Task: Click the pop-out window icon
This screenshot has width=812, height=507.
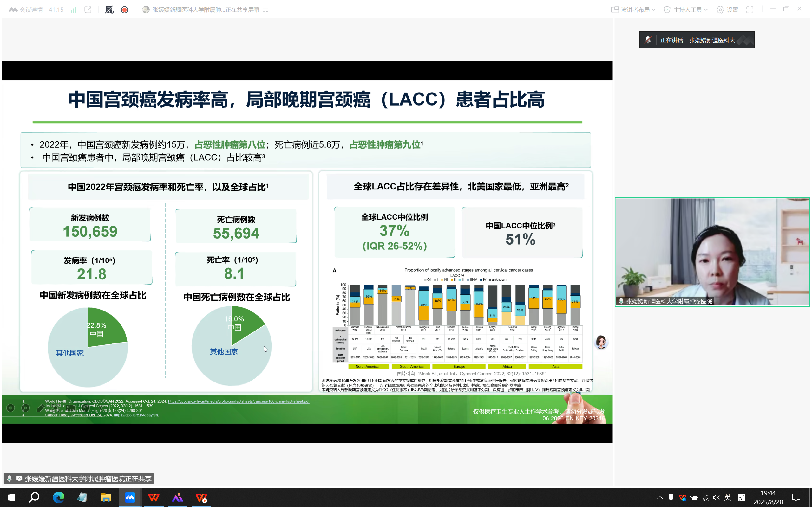Action: pos(88,10)
